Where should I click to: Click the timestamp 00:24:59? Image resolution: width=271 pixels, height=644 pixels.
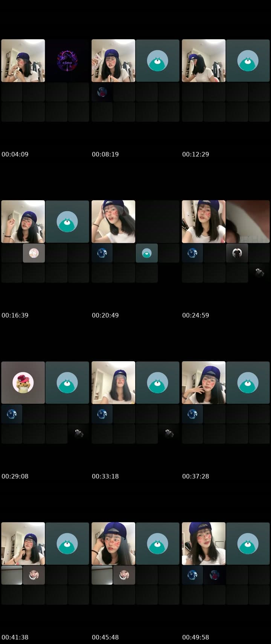tap(196, 315)
